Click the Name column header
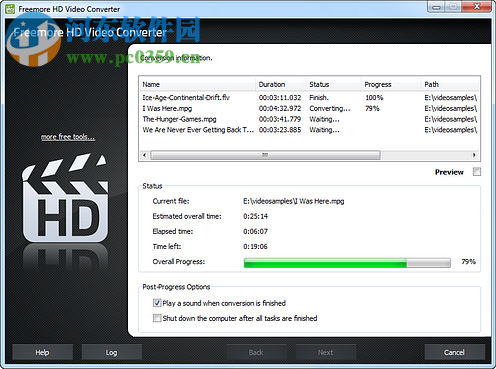Screen dimensions: 496x369 coord(197,84)
